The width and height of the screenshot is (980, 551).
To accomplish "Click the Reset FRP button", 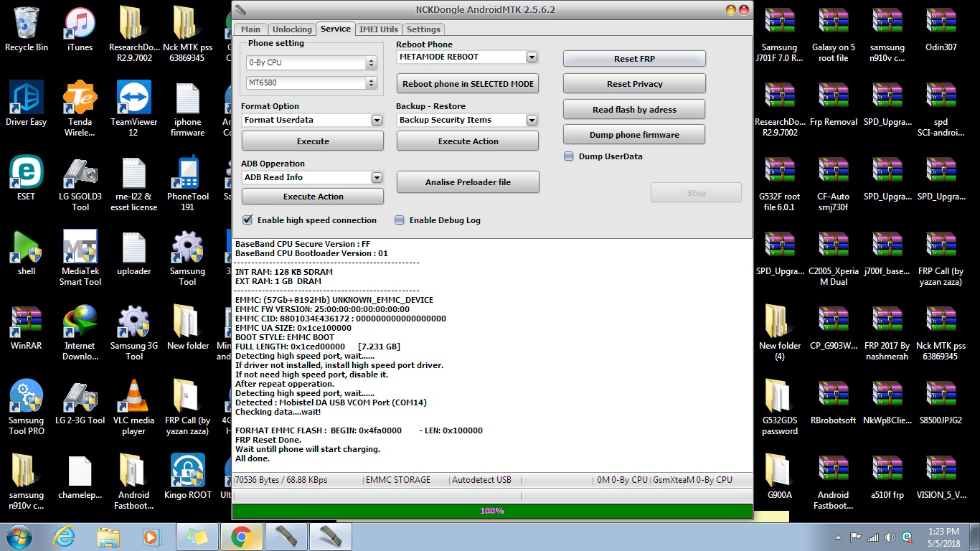I will tap(634, 59).
